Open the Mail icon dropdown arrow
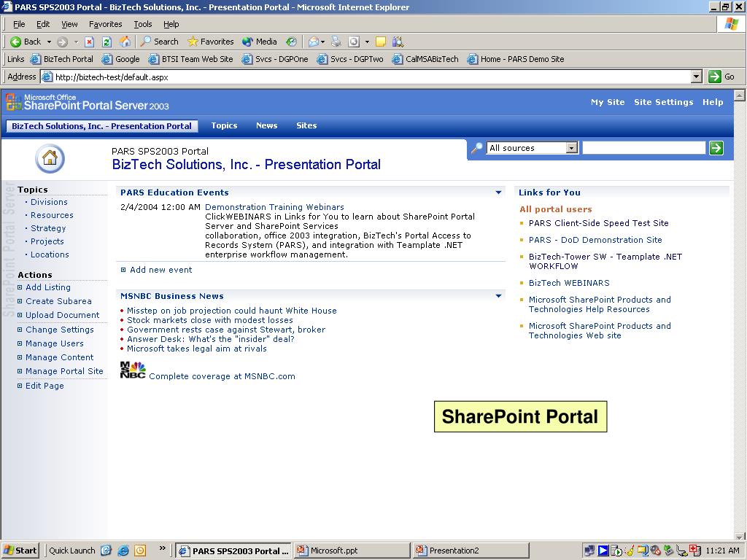Viewport: 747px width, 560px height. click(x=322, y=42)
